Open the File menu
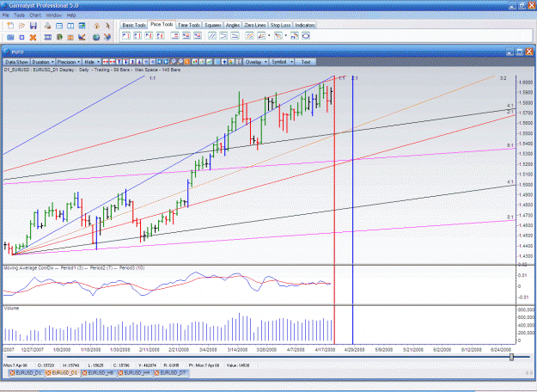The height and width of the screenshot is (392, 537). (x=5, y=15)
